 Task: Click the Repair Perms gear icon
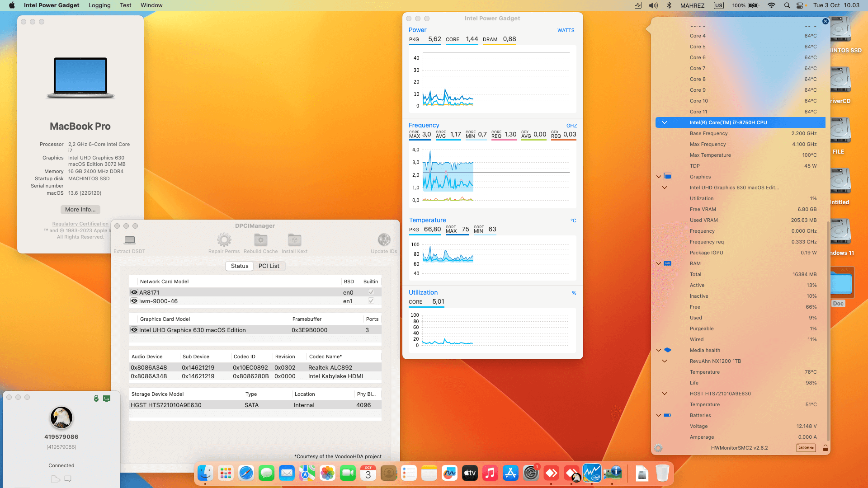pos(224,240)
